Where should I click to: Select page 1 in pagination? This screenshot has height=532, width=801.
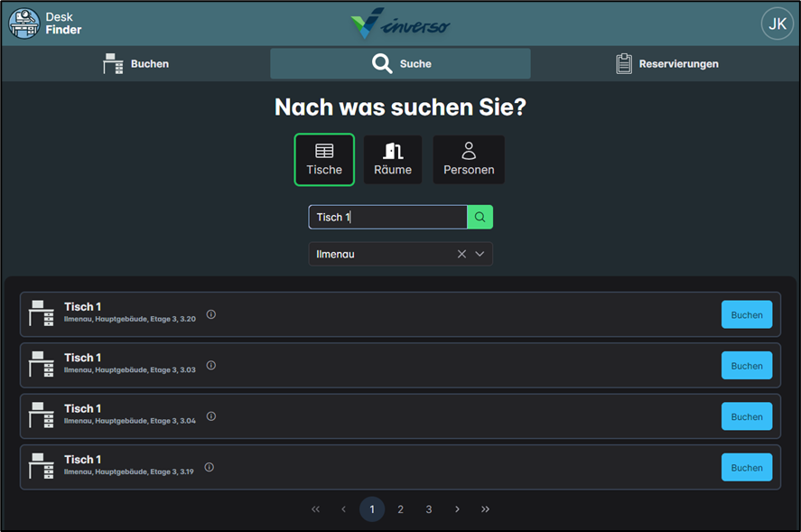coord(372,509)
